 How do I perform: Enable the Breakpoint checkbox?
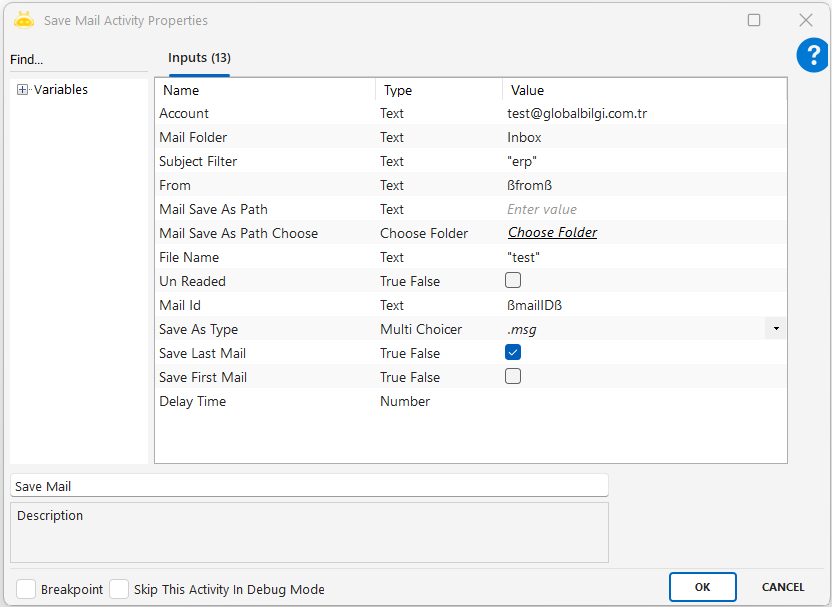(x=26, y=589)
